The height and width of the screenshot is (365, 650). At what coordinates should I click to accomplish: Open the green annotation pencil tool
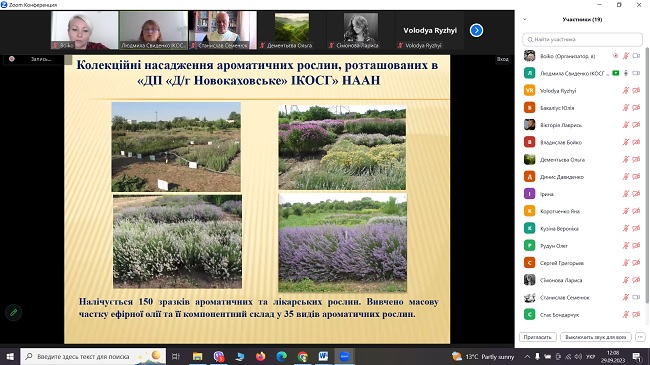13,312
